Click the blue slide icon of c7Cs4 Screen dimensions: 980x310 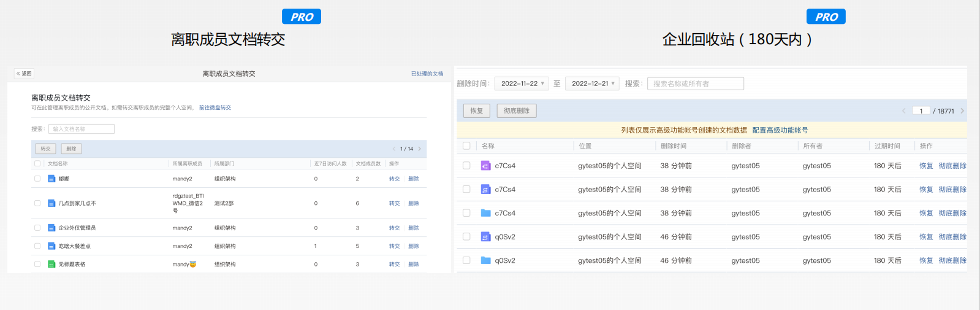coord(485,190)
